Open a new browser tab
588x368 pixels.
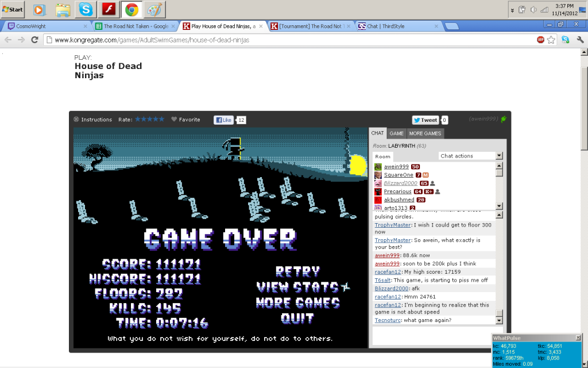(x=451, y=26)
